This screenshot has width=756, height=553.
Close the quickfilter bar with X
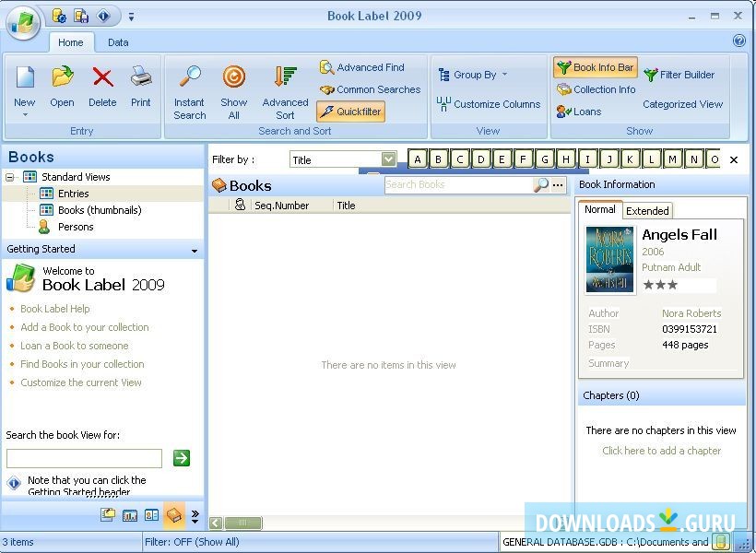click(734, 159)
